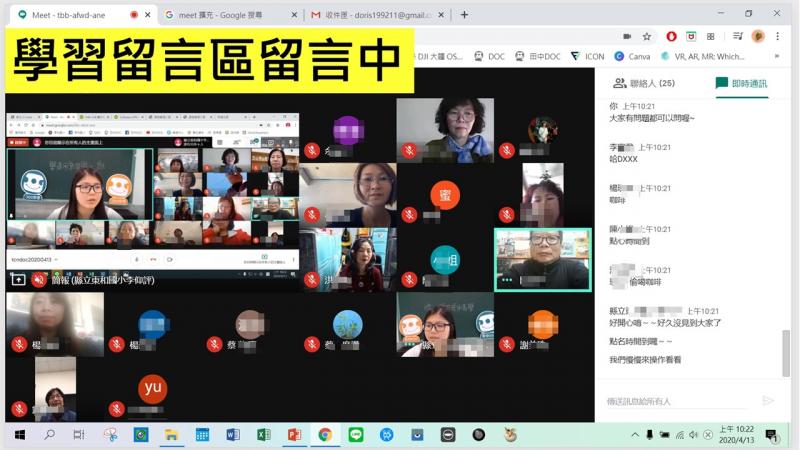Open the three-dot options on highlighted tile

507,280
